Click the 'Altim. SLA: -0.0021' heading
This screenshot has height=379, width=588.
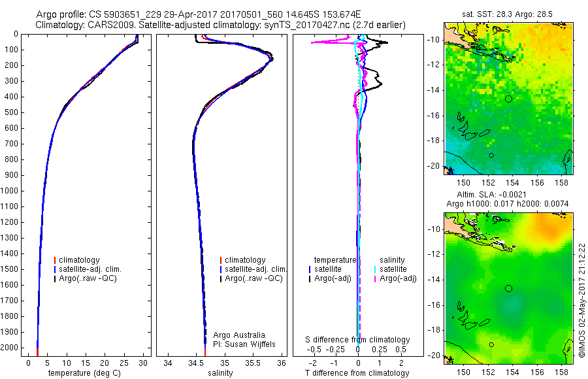[491, 195]
